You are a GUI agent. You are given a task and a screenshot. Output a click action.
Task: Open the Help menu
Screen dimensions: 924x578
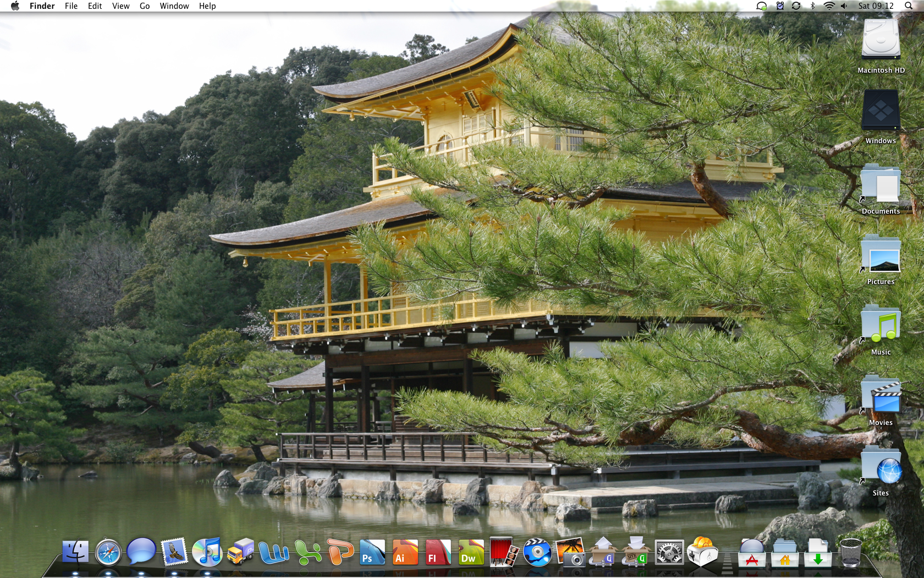point(207,6)
